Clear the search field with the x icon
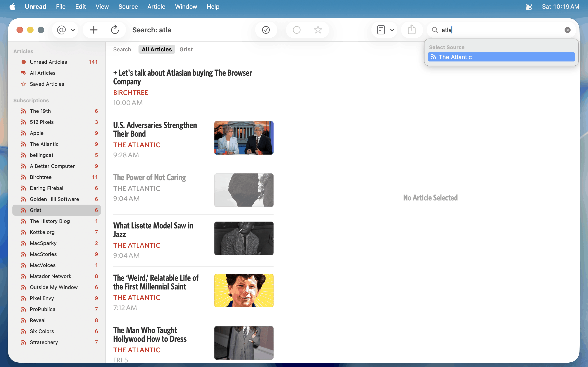This screenshot has width=588, height=367. click(x=567, y=30)
